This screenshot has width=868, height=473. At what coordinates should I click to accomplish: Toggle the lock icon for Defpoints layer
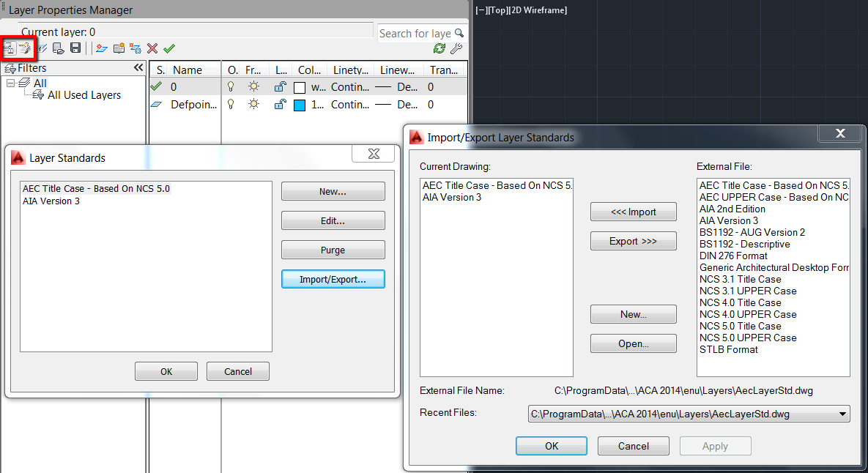tap(280, 105)
